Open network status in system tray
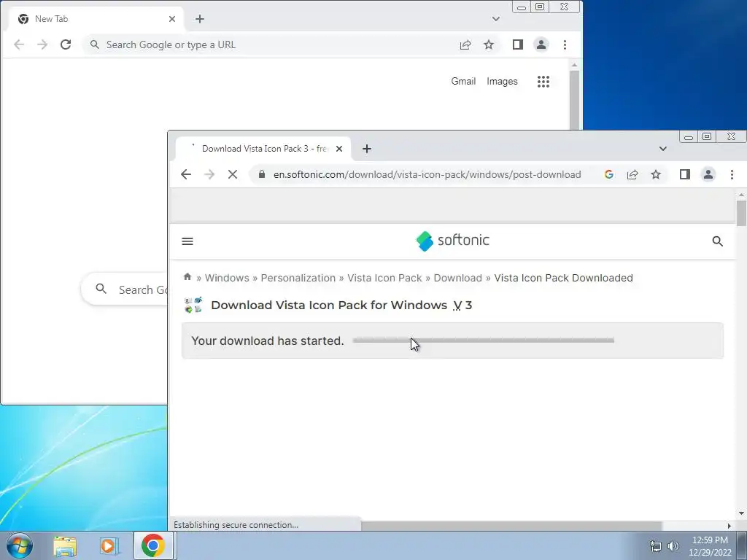 pos(656,546)
